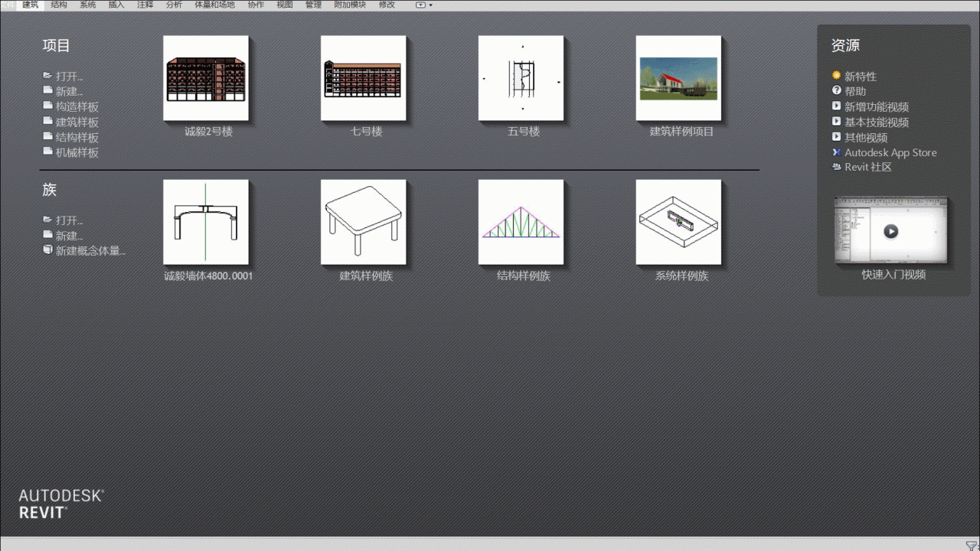
Task: Play the 快速入门视频 video thumbnail
Action: coord(890,230)
